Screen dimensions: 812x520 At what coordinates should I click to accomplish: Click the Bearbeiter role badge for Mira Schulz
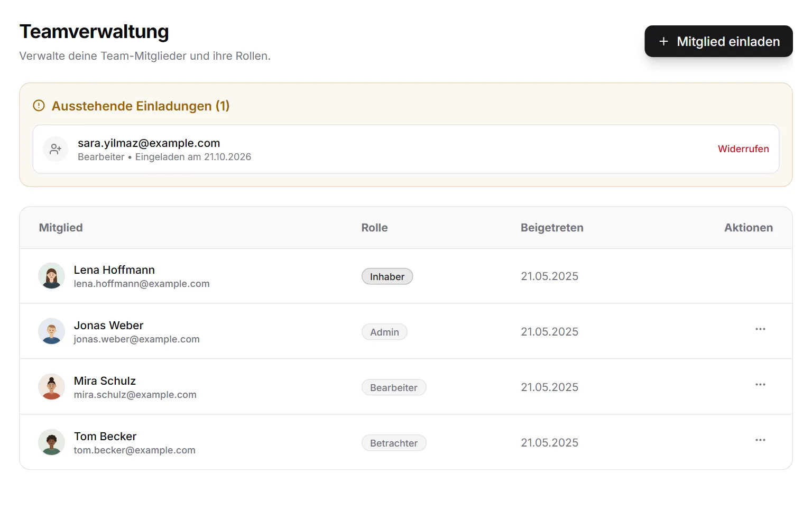tap(394, 387)
